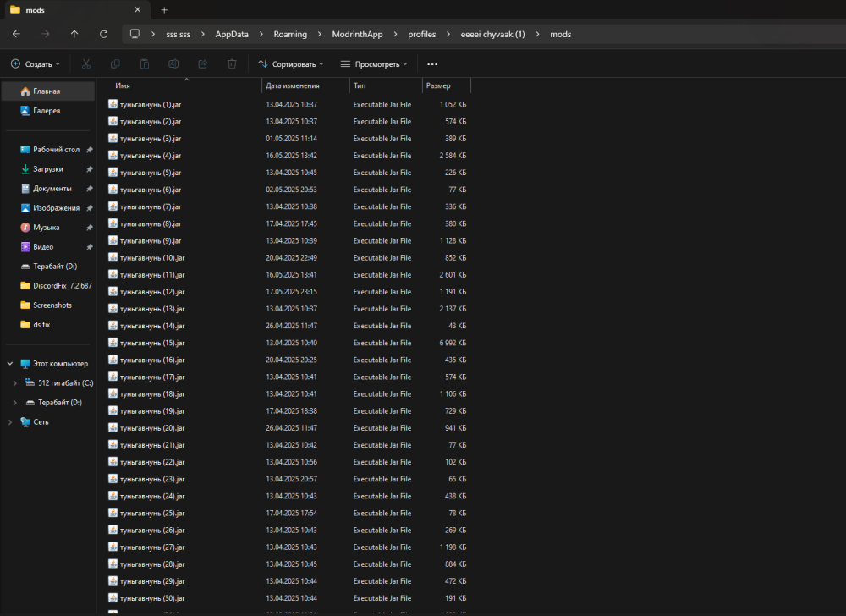Refresh the mods folder view
The width and height of the screenshot is (846, 616).
(103, 34)
